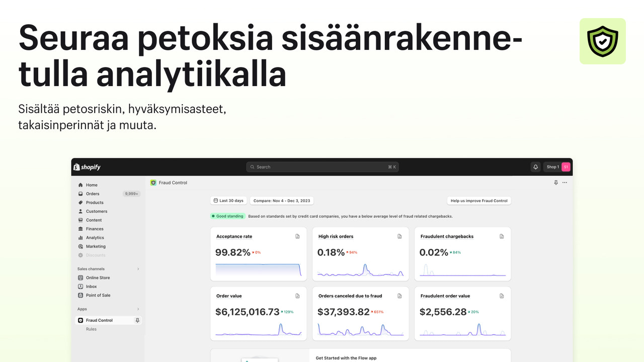This screenshot has width=644, height=362.
Task: Open Orders canceled due to fraud report icon
Action: (x=399, y=296)
